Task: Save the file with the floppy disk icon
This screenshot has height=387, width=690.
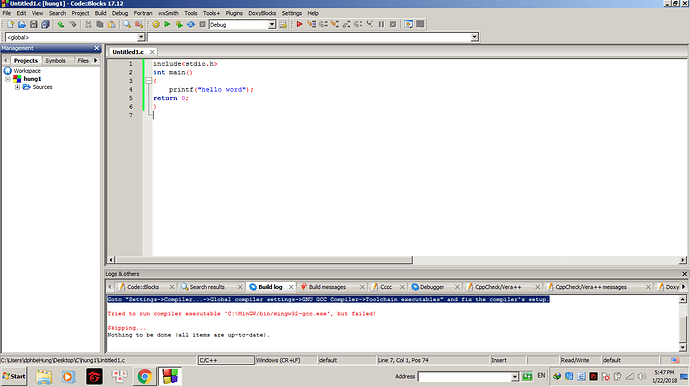Action: [x=33, y=25]
